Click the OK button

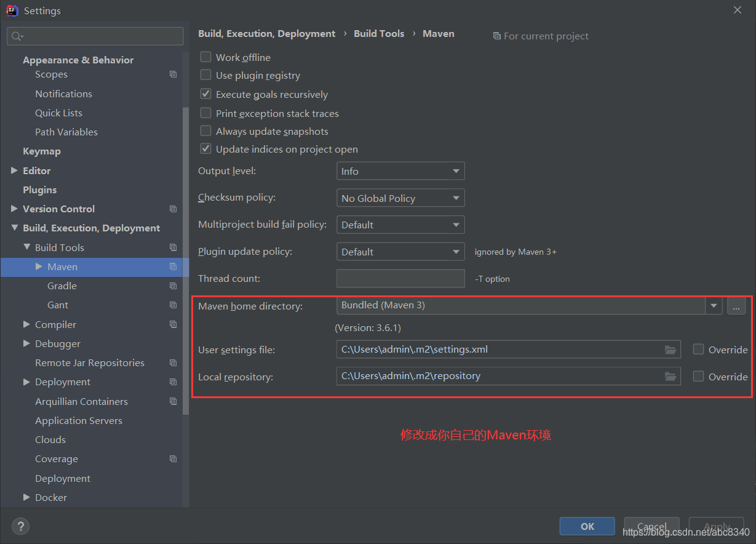[x=587, y=526]
